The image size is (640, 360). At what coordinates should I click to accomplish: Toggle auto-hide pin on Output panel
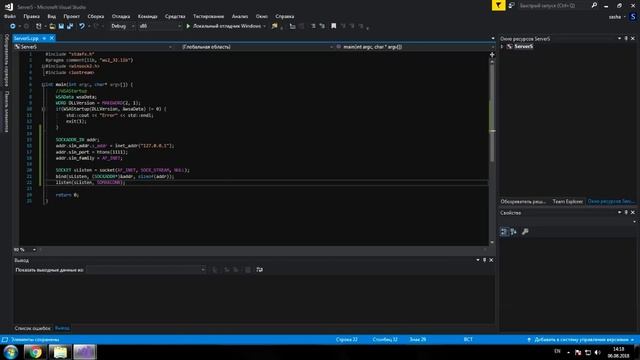484,260
